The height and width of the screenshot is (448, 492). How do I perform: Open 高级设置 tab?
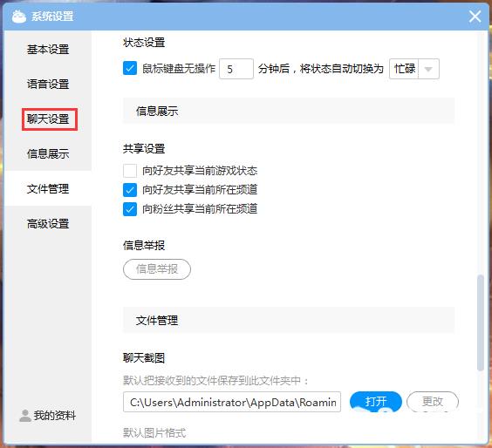point(48,223)
